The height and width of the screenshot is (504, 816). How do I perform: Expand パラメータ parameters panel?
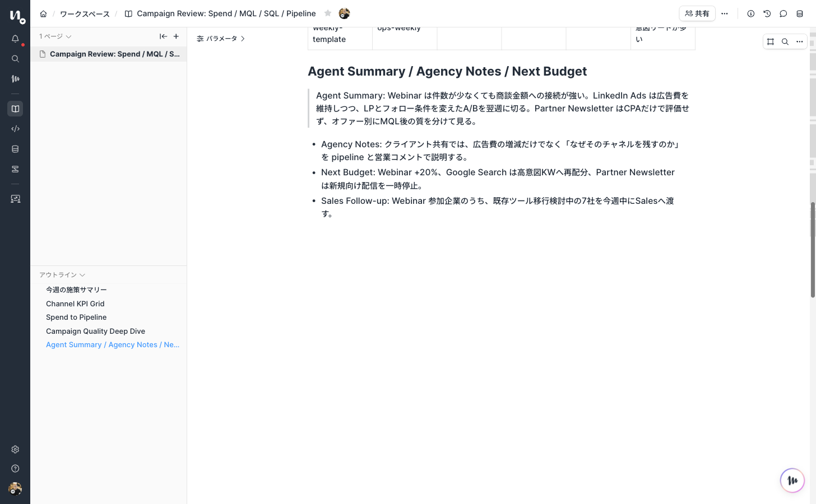pos(221,39)
